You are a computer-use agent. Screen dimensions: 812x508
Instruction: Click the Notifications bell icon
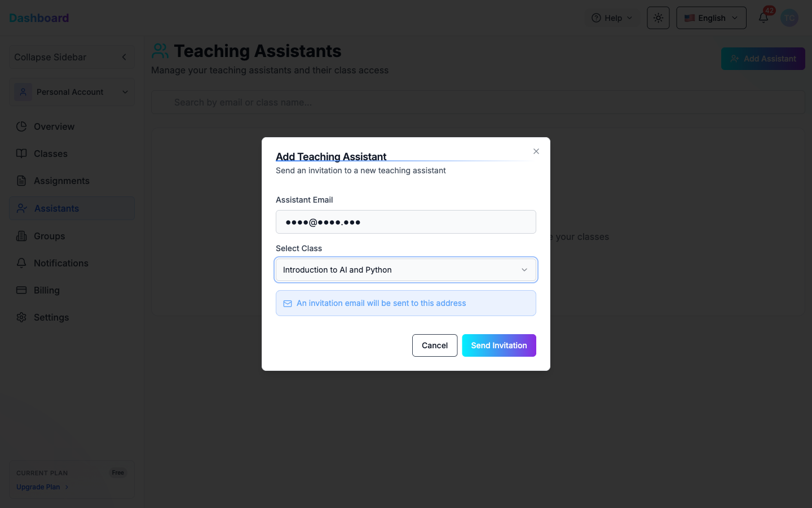tap(21, 263)
